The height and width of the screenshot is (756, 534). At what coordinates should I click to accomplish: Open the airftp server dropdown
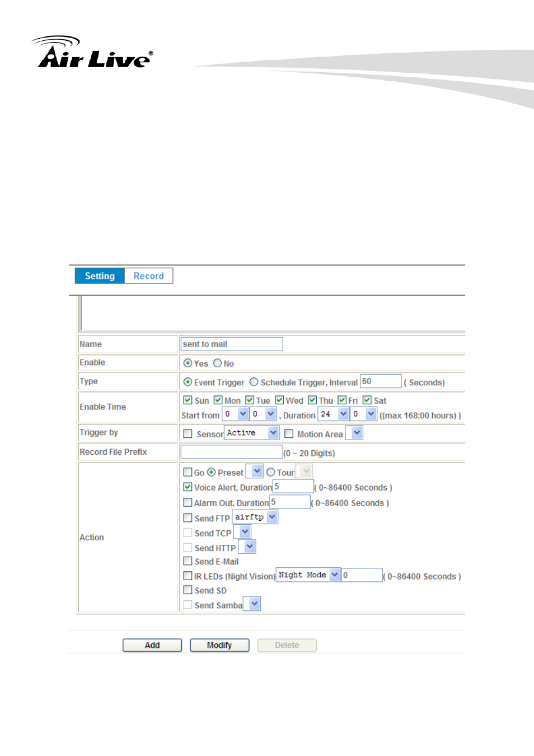coord(255,517)
